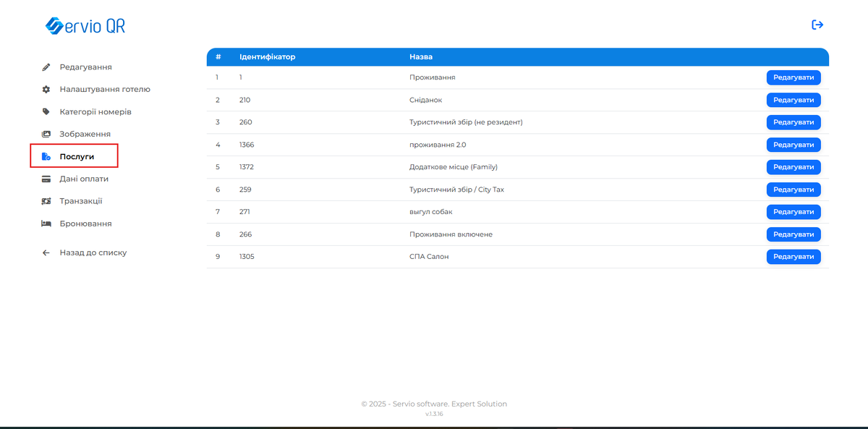Click the back arrow icon for Назад до списку

(x=46, y=253)
